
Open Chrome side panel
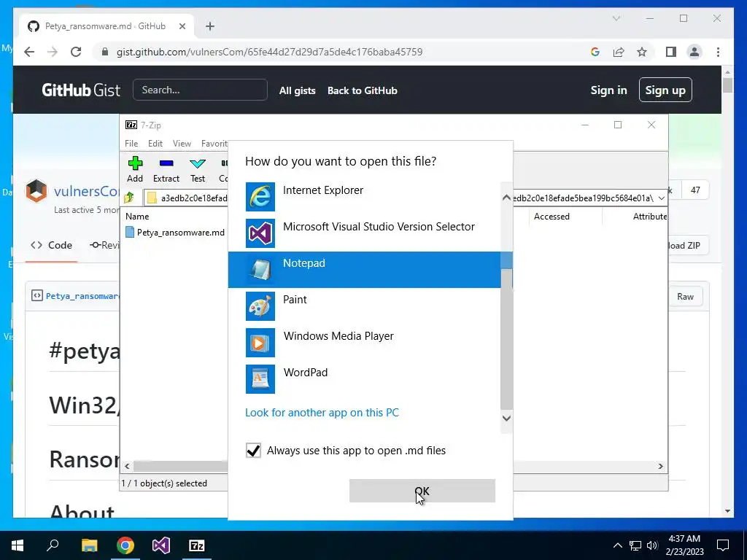[671, 52]
